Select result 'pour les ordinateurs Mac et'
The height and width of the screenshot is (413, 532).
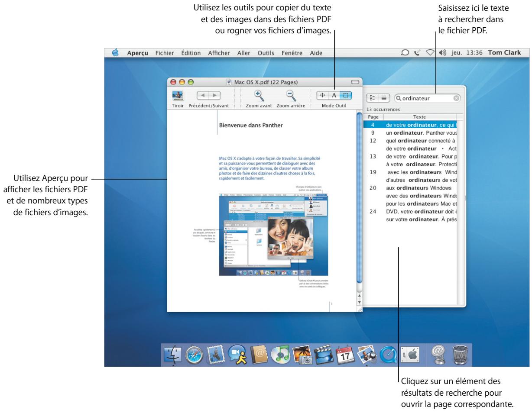pos(421,203)
